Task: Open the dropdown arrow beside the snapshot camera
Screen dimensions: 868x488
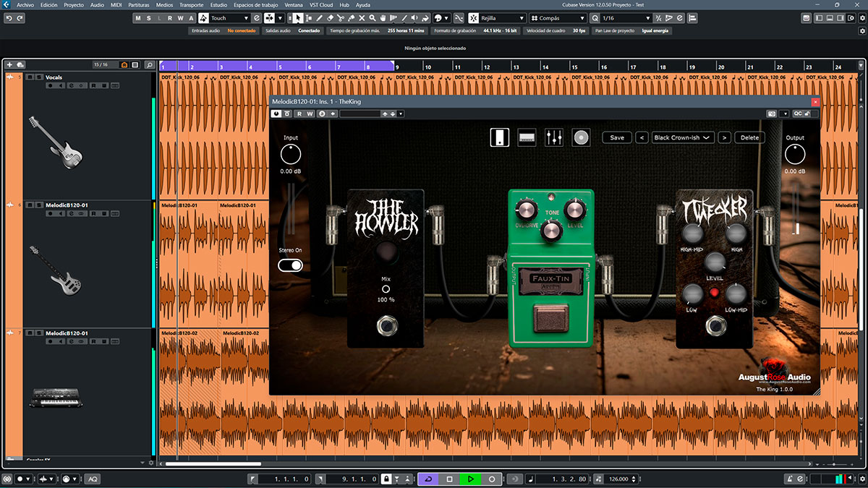Action: click(x=784, y=114)
